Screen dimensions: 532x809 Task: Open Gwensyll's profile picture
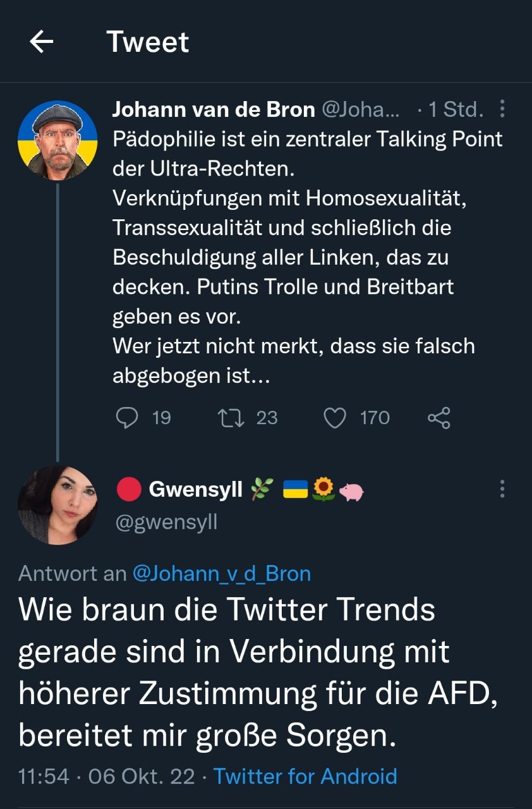click(x=57, y=505)
